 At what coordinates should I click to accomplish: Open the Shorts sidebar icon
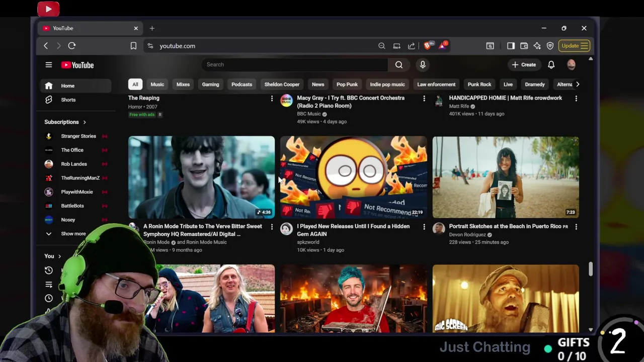[x=49, y=100]
